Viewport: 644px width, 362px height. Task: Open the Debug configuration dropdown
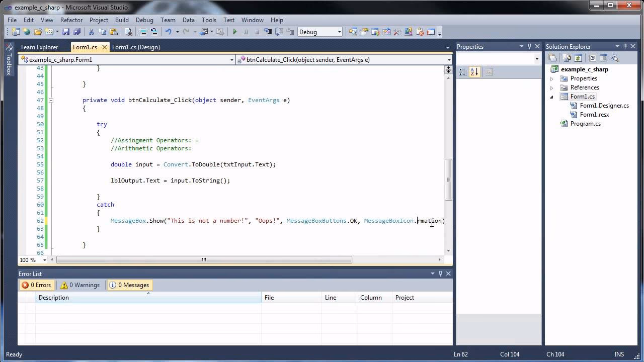tap(339, 32)
